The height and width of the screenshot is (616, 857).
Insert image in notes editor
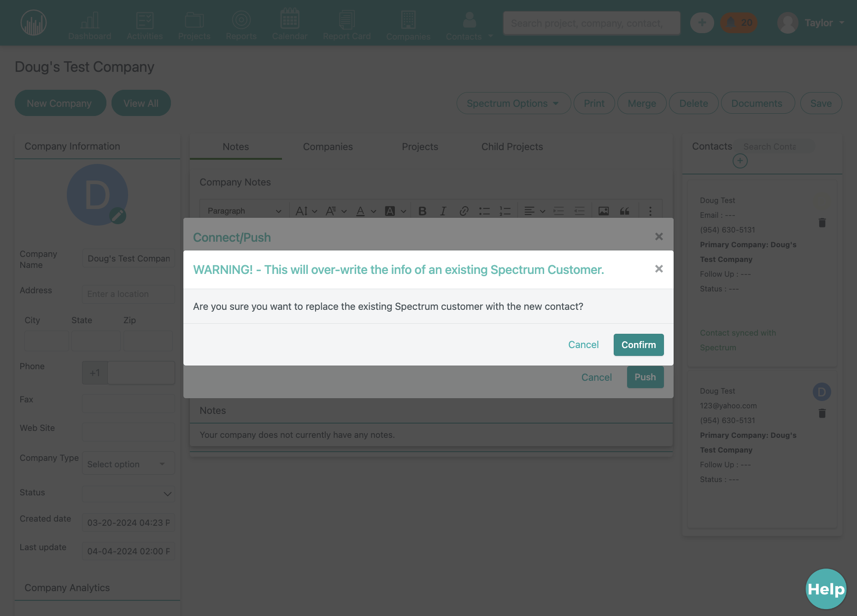[604, 211]
